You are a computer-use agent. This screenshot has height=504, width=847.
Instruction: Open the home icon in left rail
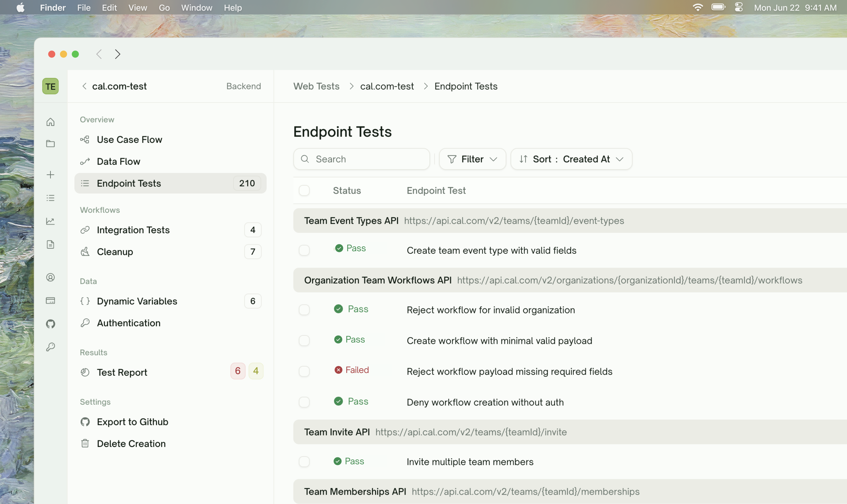tap(50, 122)
